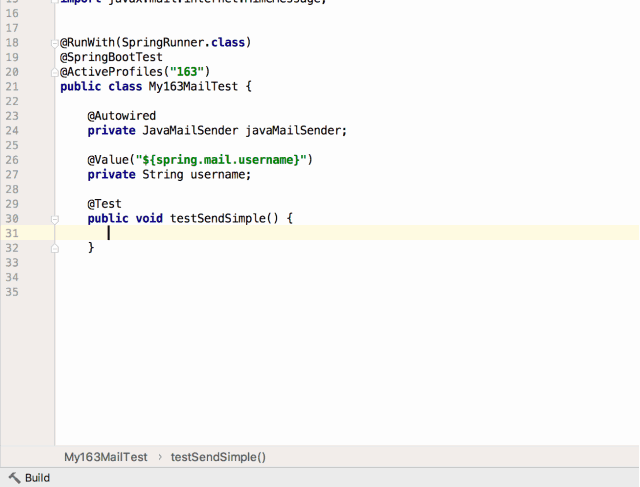640x487 pixels.
Task: Click the Build hammer icon
Action: coord(14,478)
